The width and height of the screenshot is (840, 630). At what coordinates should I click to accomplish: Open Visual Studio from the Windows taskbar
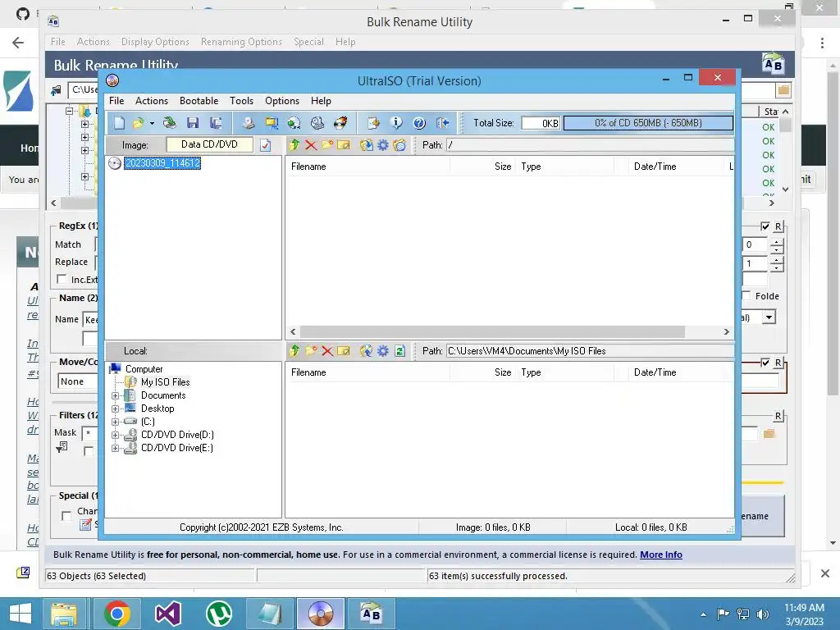[x=167, y=614]
